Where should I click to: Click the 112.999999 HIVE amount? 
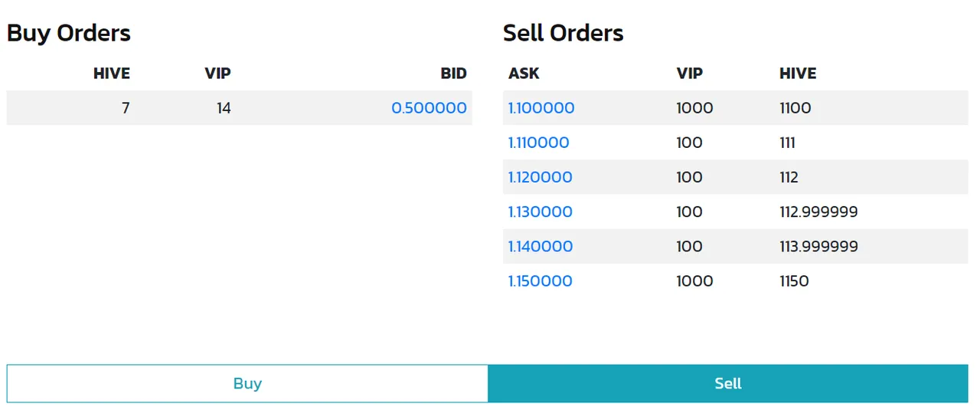pyautogui.click(x=819, y=212)
